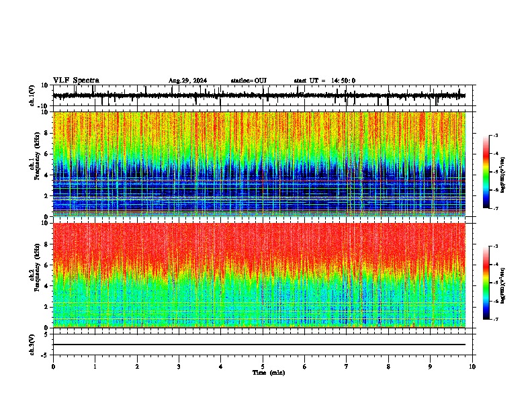The image size is (532, 411).
Task: Click the 'Time (min)' axis label
Action: tap(269, 373)
